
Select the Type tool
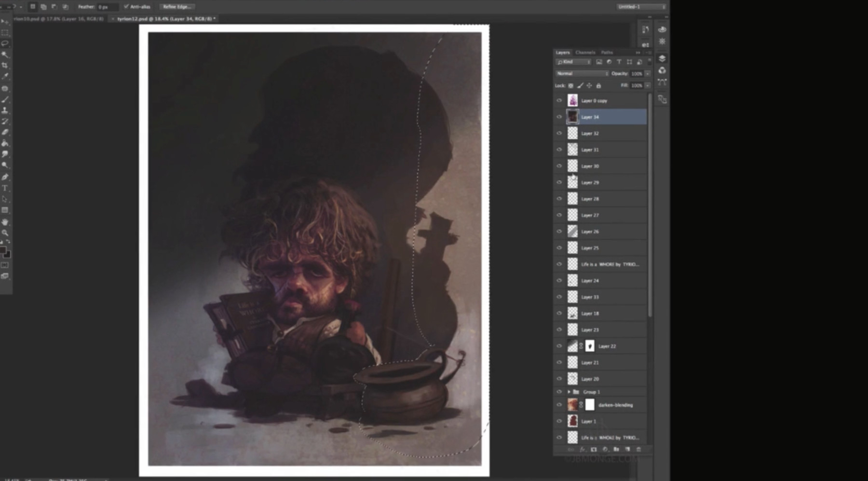[5, 188]
